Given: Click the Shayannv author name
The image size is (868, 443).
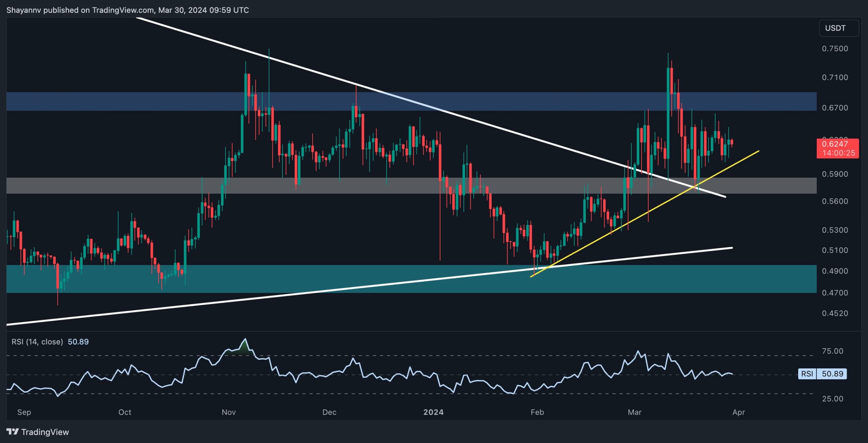Looking at the screenshot, I should [x=24, y=10].
